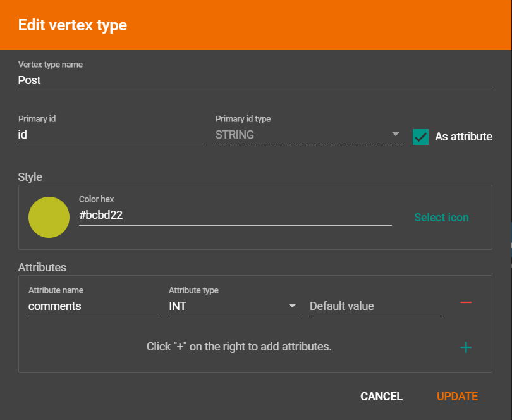Click the add attributes hint text
Viewport: 512px width, 420px height.
(x=239, y=347)
